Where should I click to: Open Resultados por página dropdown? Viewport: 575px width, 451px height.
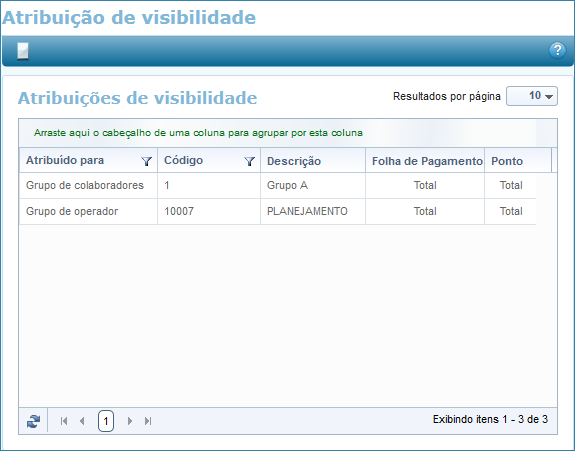[x=532, y=96]
